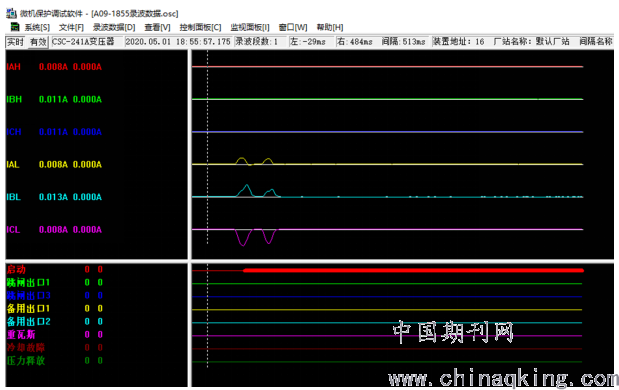Open the 窗口[W] menu
The width and height of the screenshot is (619, 390).
tap(293, 27)
